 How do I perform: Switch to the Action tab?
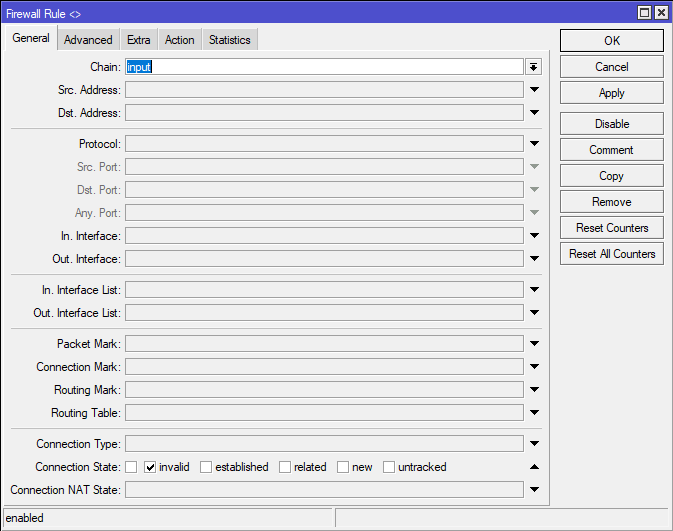[180, 40]
